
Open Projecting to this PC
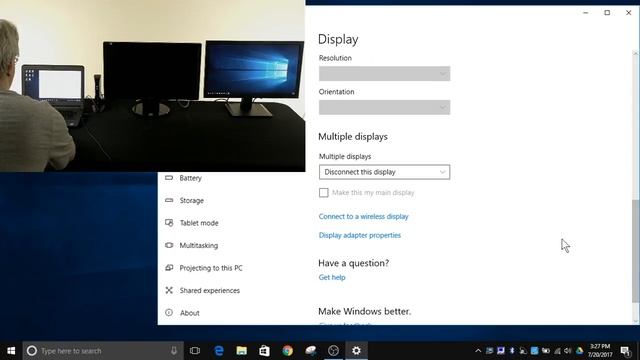(x=211, y=268)
